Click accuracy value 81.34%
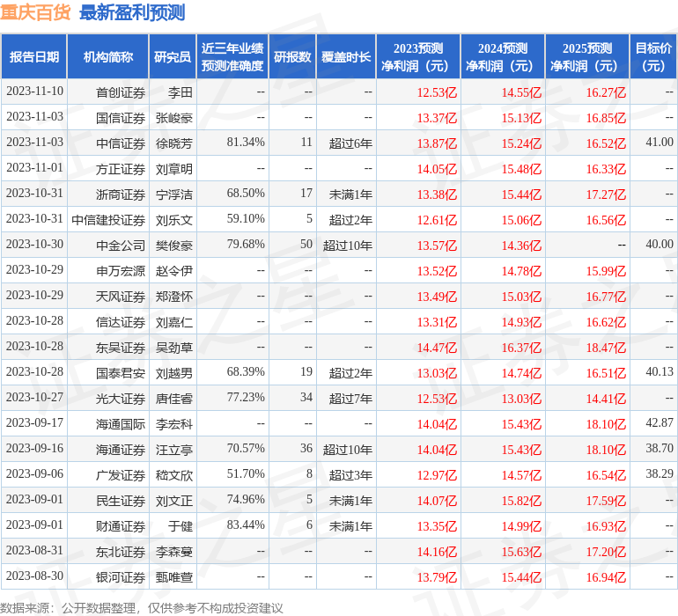 246,143
